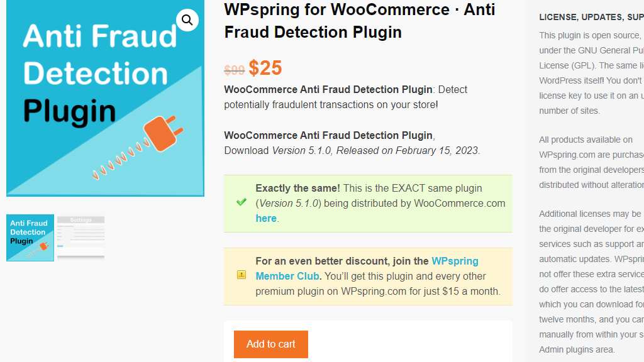Click the $25 sale price

[265, 68]
